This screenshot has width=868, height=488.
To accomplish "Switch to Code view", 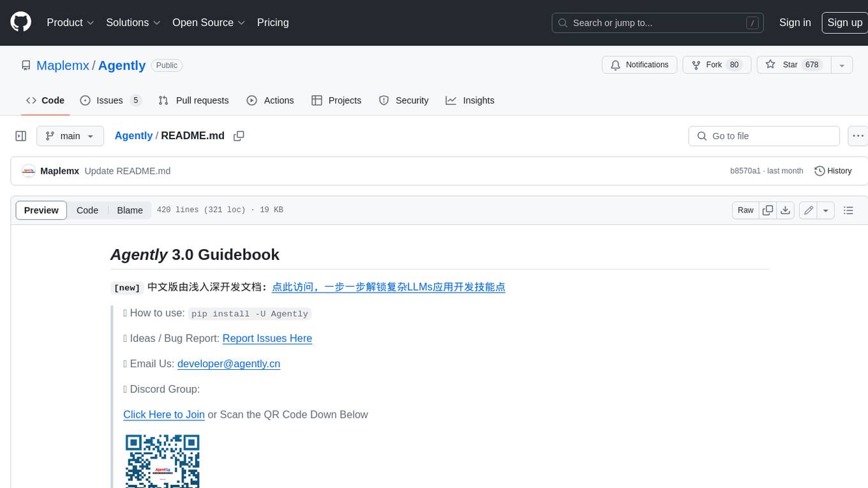I will click(87, 210).
